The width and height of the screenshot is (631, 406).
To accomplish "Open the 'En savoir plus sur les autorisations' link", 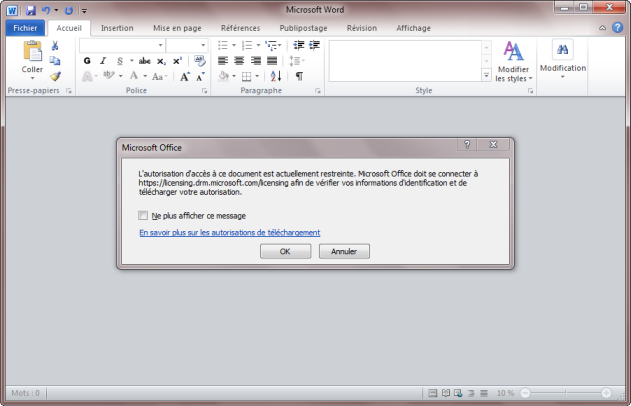I will coord(229,232).
